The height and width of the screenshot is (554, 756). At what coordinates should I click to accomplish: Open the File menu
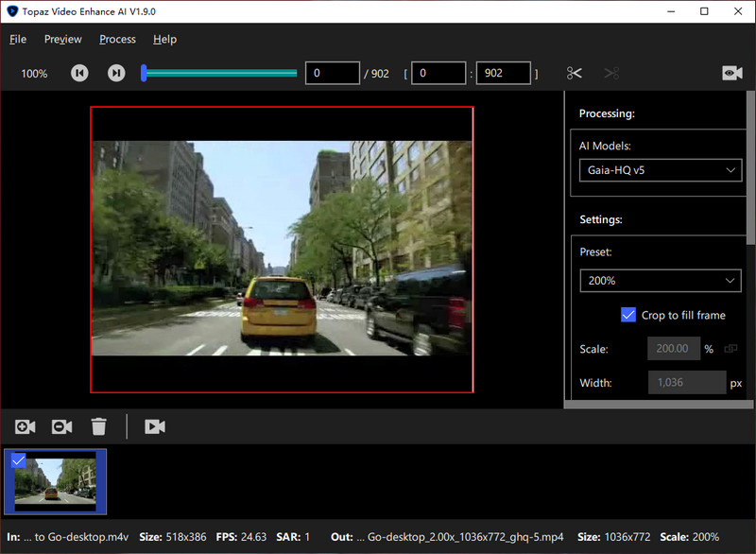point(18,39)
